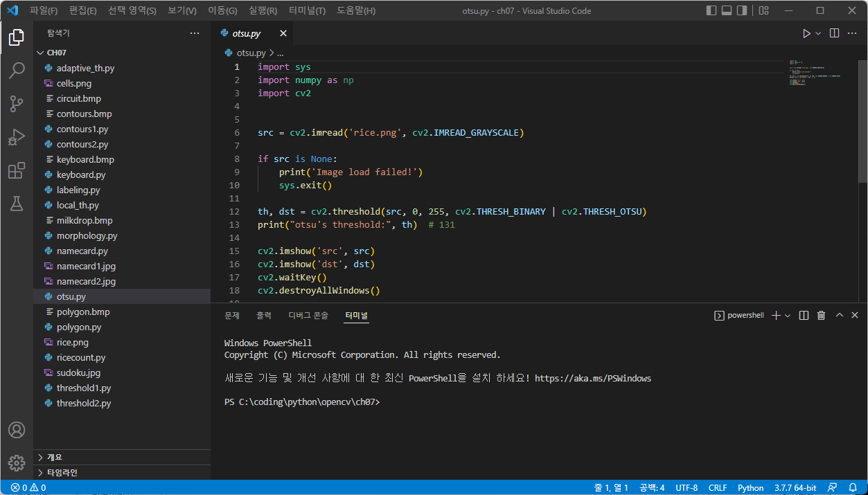This screenshot has height=495, width=868.
Task: Open the Accounts icon in activity bar
Action: pyautogui.click(x=17, y=430)
